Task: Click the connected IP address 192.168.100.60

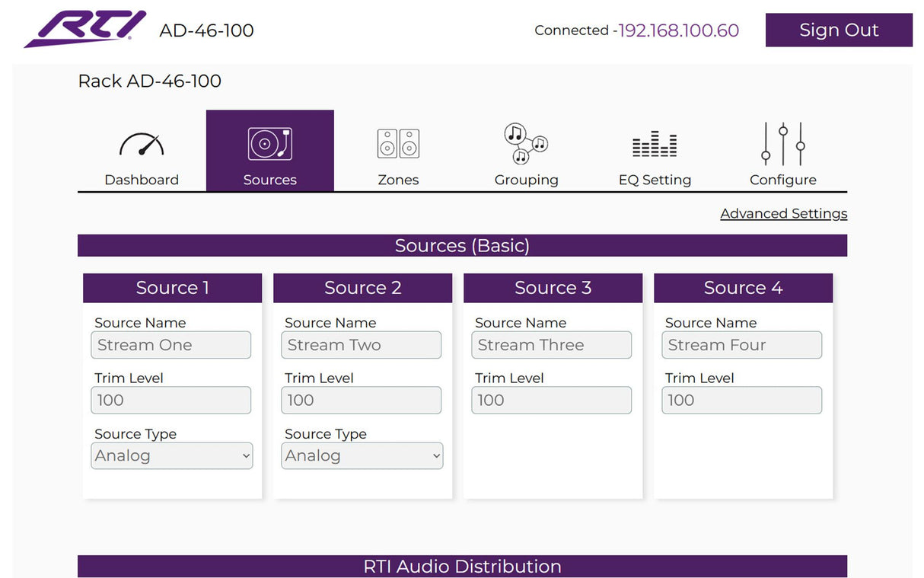Action: click(x=678, y=30)
